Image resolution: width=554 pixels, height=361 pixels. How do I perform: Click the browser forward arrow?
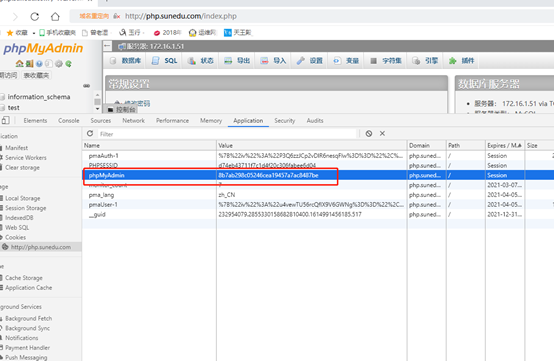tap(15, 16)
